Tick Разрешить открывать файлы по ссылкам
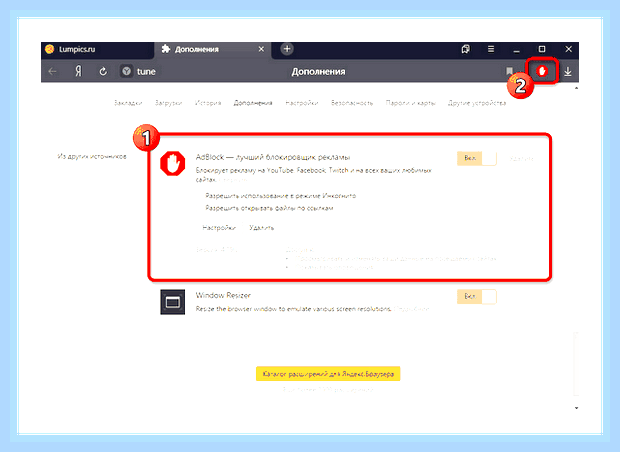The width and height of the screenshot is (620, 452). point(269,208)
